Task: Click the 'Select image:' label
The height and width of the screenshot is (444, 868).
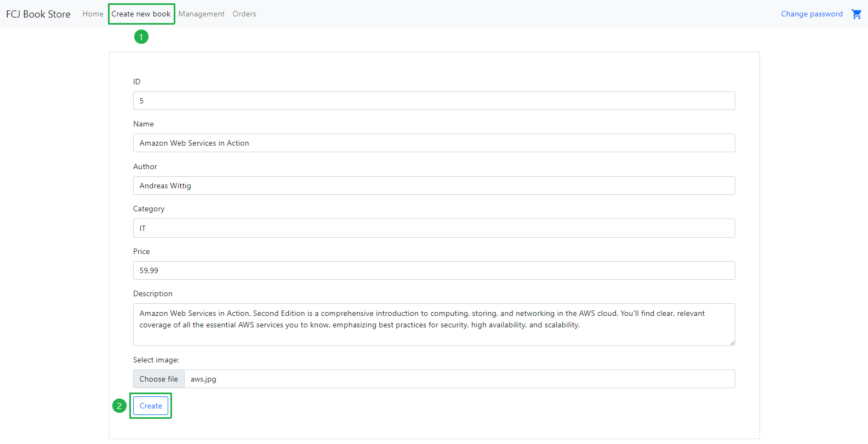Action: coord(156,360)
